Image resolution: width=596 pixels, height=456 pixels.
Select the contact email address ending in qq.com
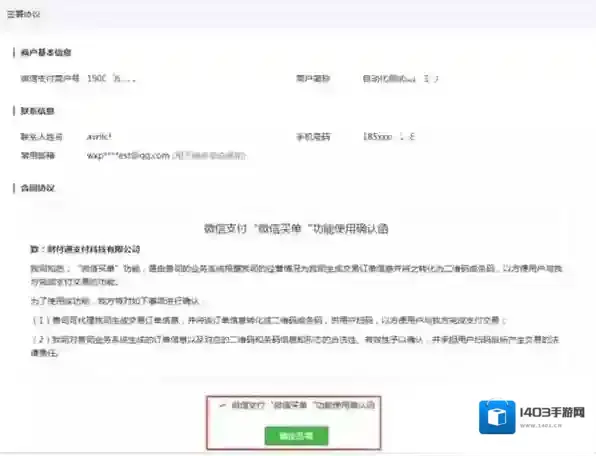(x=128, y=155)
